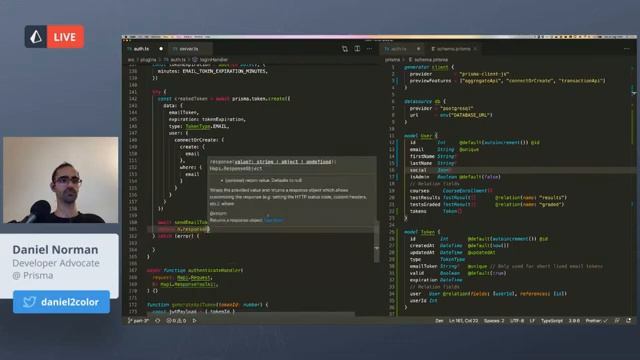Viewport: 640px width, 360px height.
Task: Change indentation via Spaces: 2
Action: (494, 321)
